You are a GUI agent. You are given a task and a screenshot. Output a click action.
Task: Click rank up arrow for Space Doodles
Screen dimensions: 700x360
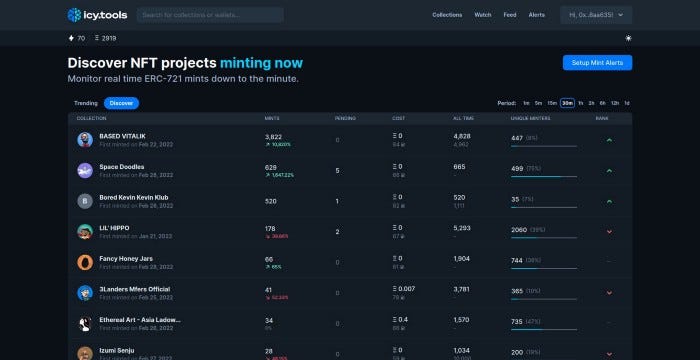(x=609, y=171)
